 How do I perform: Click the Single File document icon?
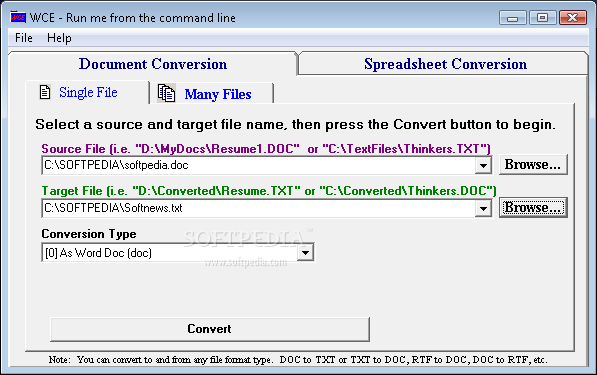tap(45, 92)
